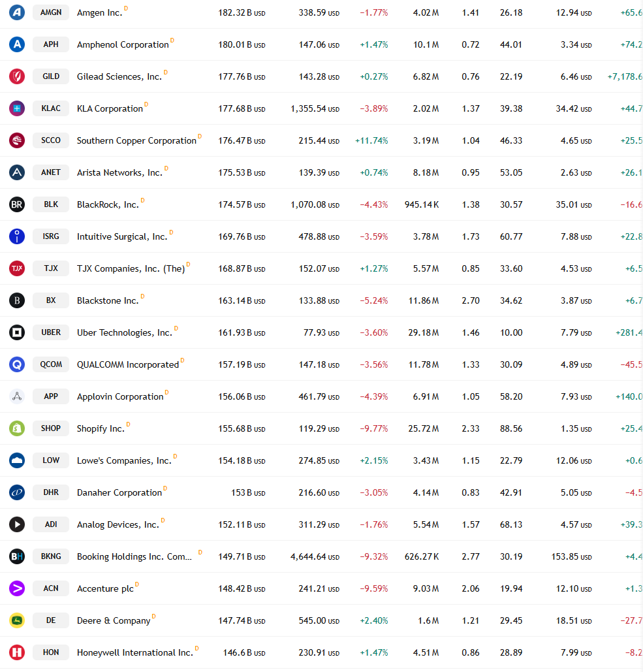Image resolution: width=643 pixels, height=672 pixels.
Task: Open the Intuitive Surgical, Inc. link
Action: (x=122, y=236)
